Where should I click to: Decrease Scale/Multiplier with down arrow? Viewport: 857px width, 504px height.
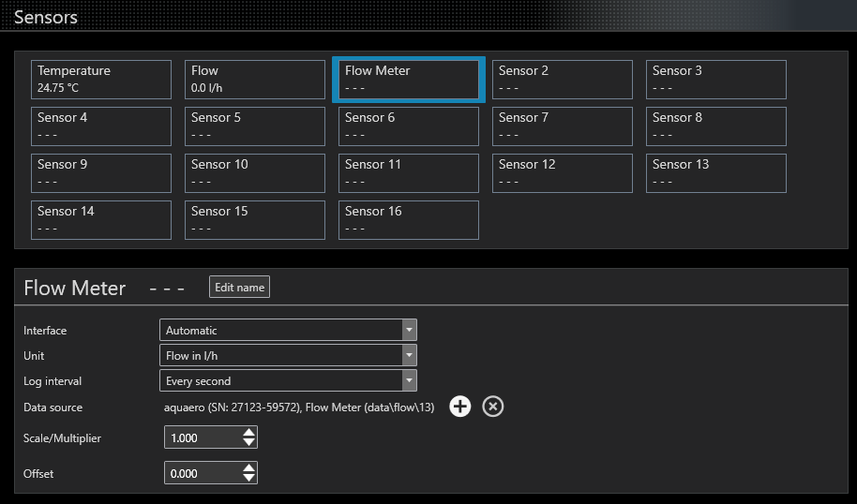tap(248, 442)
